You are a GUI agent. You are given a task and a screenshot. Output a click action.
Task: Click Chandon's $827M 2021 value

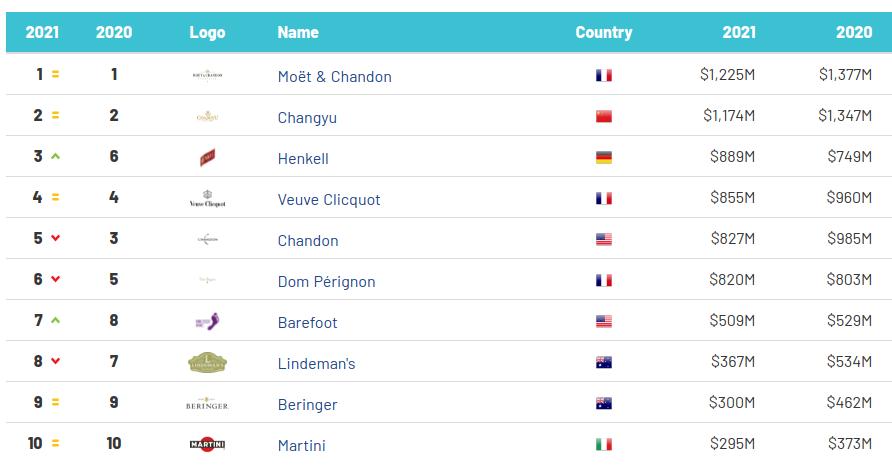pos(733,240)
